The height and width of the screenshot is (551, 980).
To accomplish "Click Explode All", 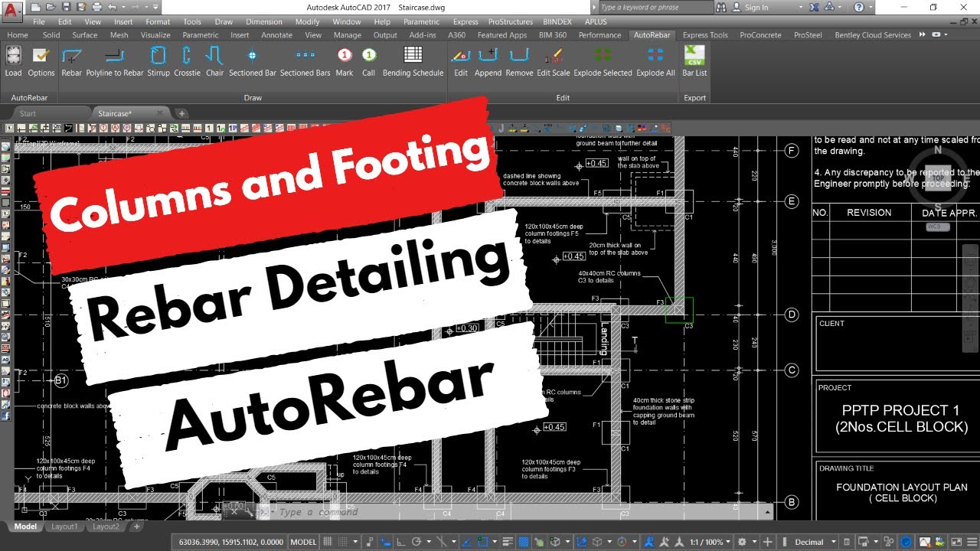I will (x=655, y=60).
